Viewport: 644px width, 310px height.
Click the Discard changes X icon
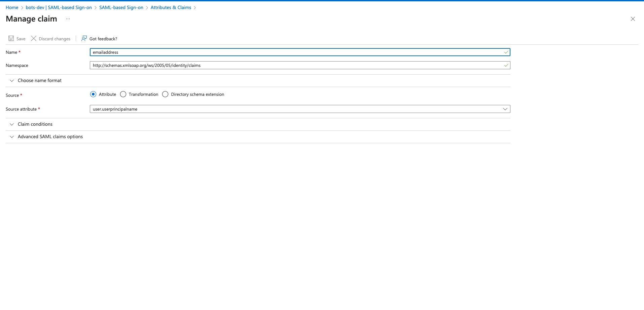click(34, 39)
